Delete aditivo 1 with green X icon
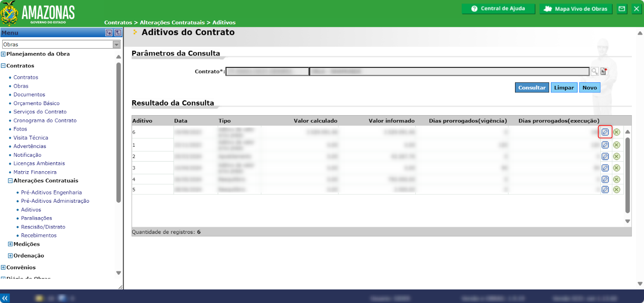The height and width of the screenshot is (303, 644). [616, 145]
